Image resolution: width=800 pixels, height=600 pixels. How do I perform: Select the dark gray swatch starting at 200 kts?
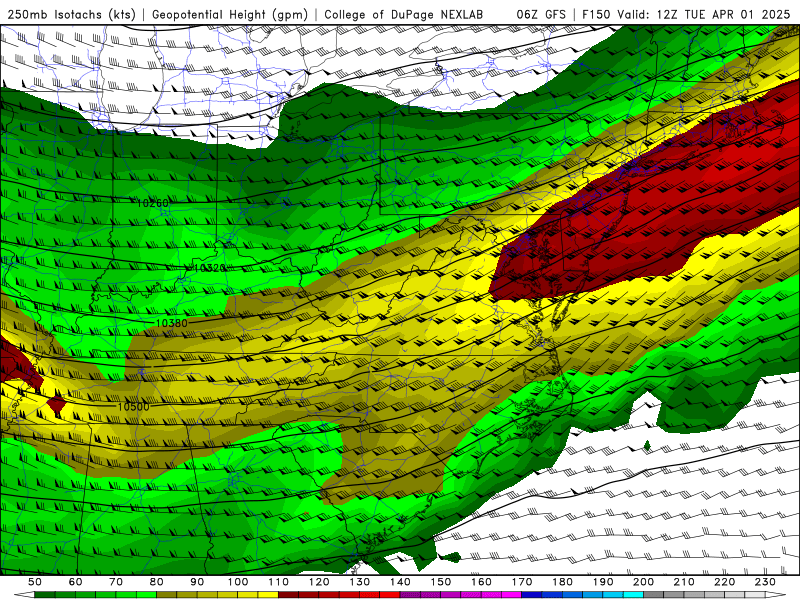coord(653,594)
